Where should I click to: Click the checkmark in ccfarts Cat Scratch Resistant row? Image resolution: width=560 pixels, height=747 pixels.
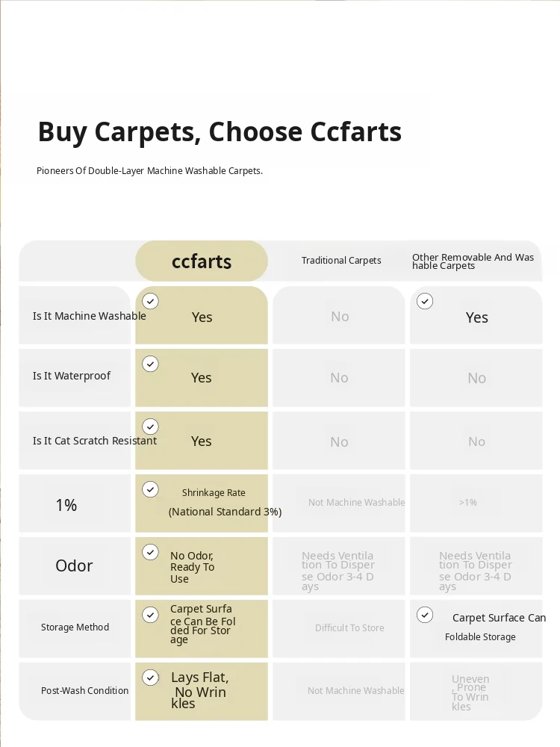(151, 427)
